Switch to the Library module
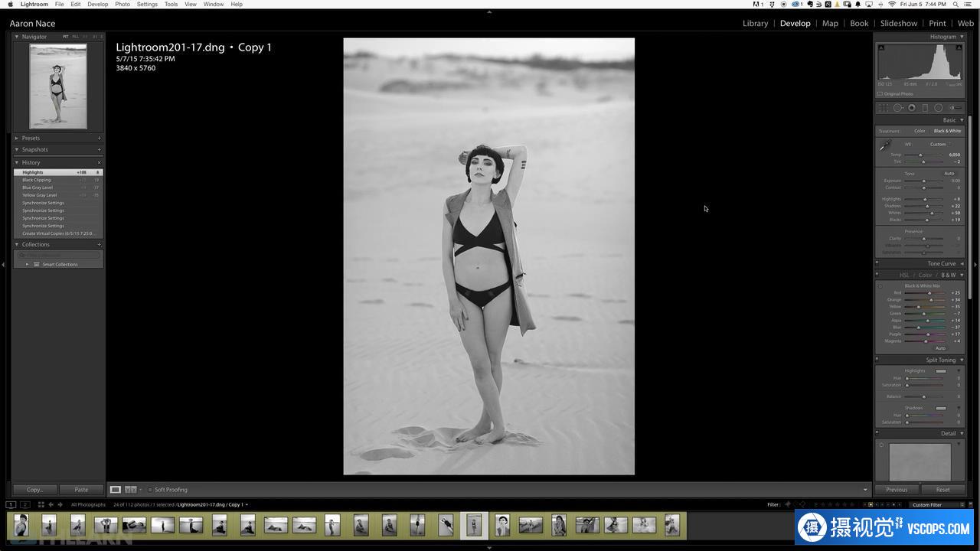The width and height of the screenshot is (980, 551). point(755,23)
